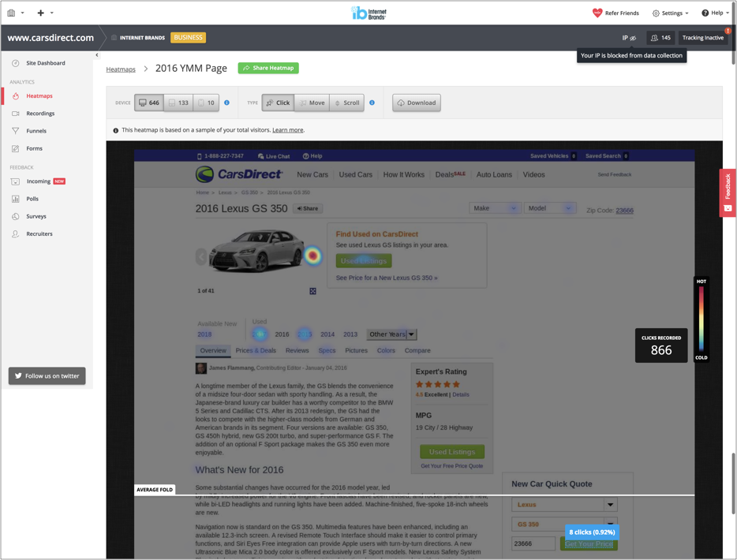Open the Settings dropdown menu

[670, 13]
